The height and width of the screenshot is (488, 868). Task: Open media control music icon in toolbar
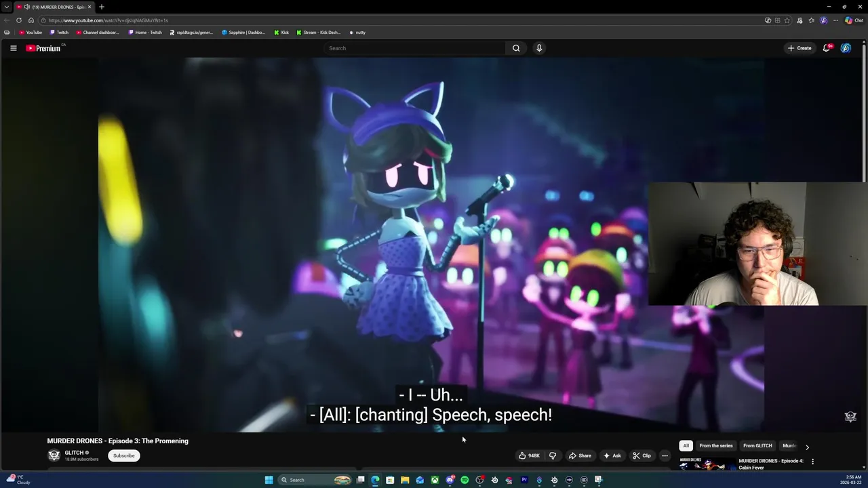[x=800, y=20]
